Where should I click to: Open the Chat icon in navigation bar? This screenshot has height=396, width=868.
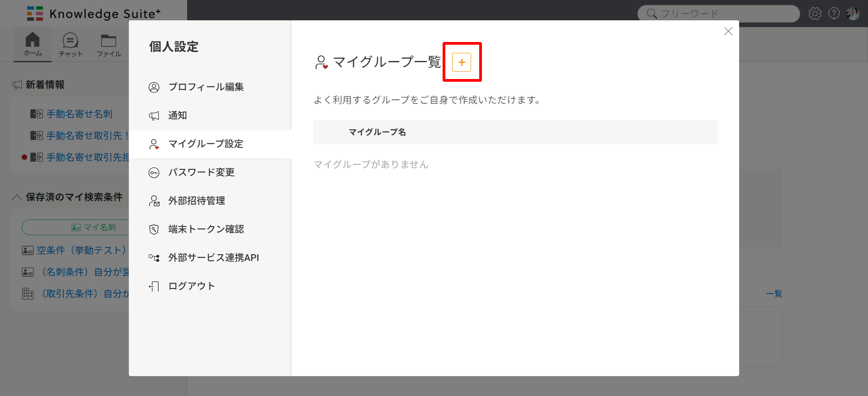coord(71,44)
